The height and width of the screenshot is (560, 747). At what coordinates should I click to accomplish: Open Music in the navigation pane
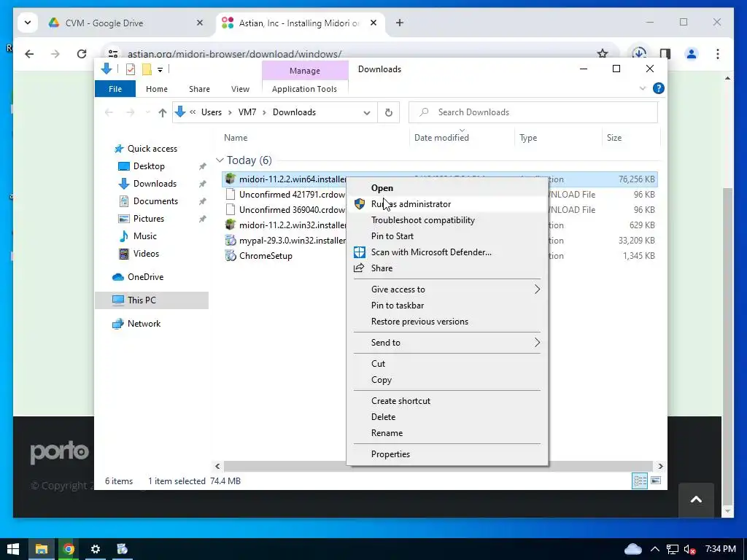click(145, 236)
